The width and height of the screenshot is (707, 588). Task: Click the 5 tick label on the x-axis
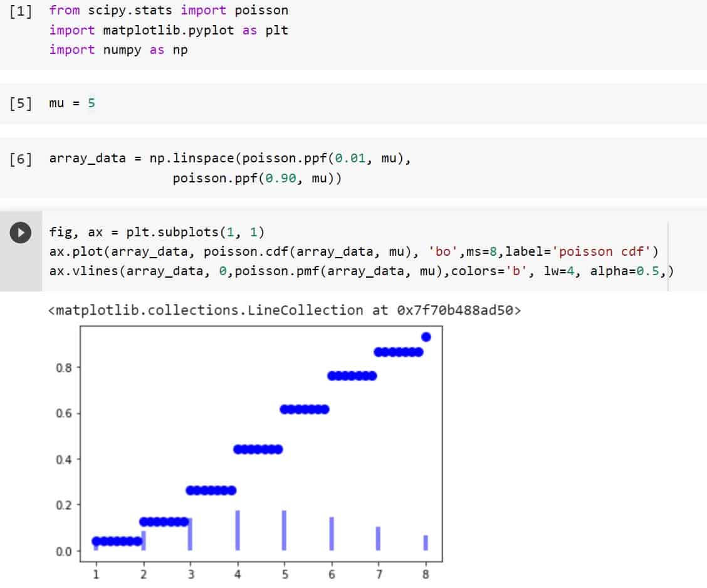coord(285,573)
